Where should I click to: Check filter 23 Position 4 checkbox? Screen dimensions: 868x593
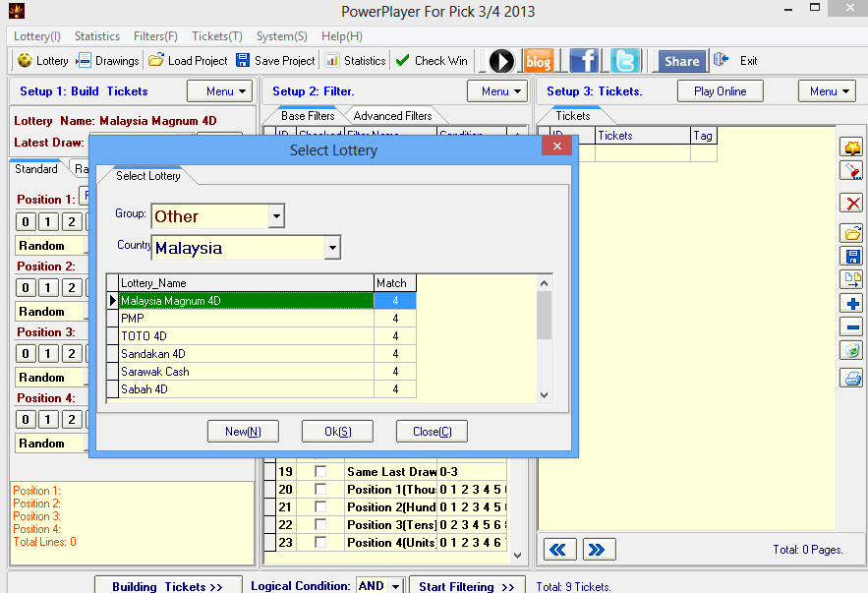point(320,542)
